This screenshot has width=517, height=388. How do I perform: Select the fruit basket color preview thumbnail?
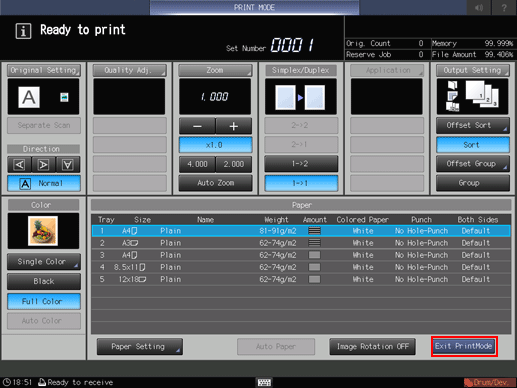click(43, 231)
